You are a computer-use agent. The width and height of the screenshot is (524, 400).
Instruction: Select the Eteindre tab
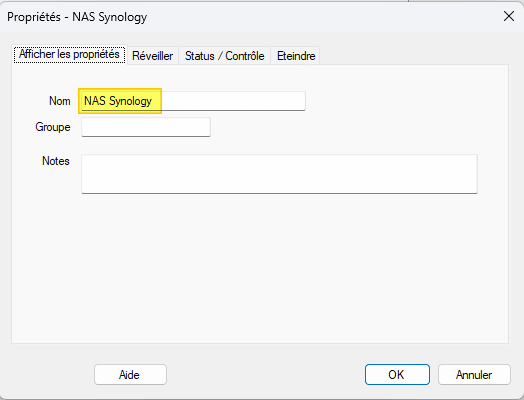(296, 56)
